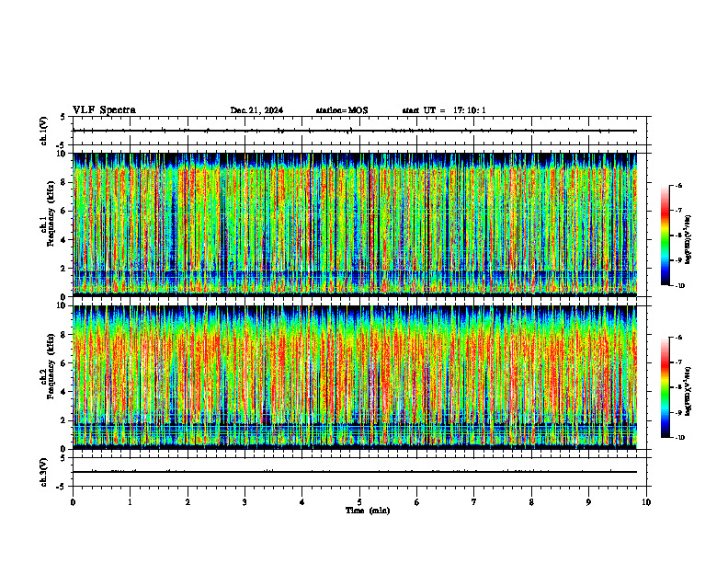Click the '-6' label on ch.2 color bar
Screen dimensions: 728x563
[678, 338]
